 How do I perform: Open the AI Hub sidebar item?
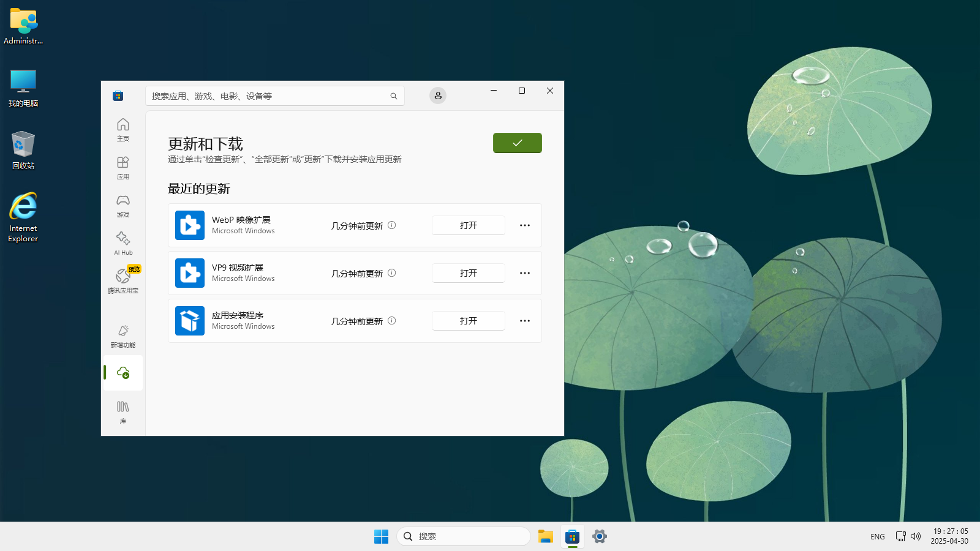123,244
